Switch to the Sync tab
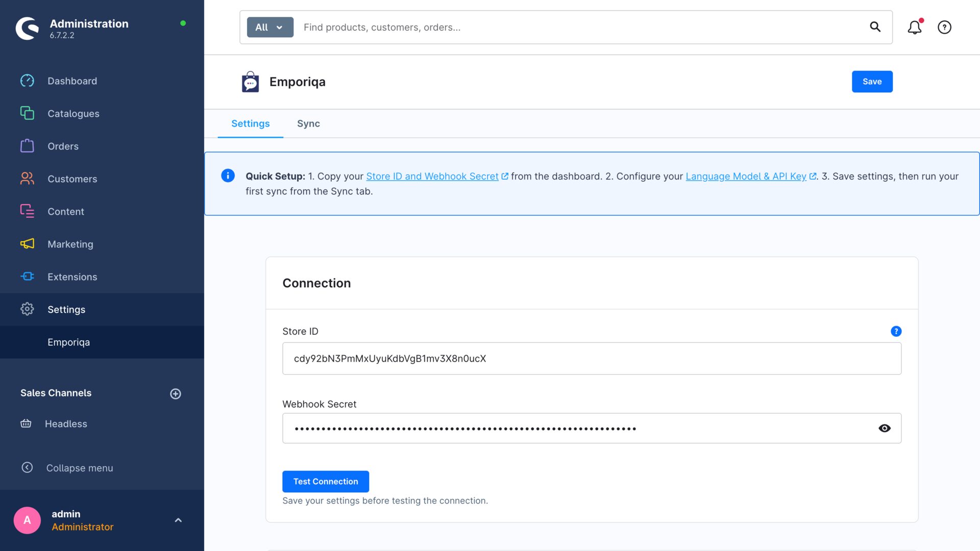 click(308, 123)
